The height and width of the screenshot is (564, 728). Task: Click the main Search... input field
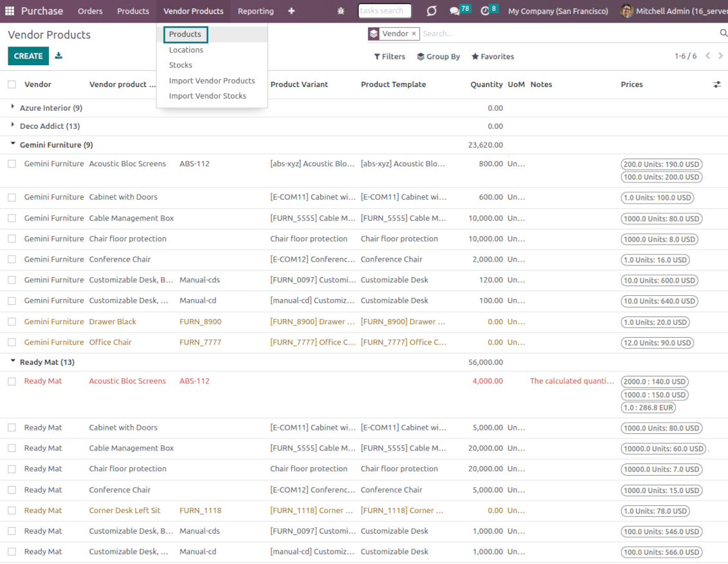pos(570,34)
